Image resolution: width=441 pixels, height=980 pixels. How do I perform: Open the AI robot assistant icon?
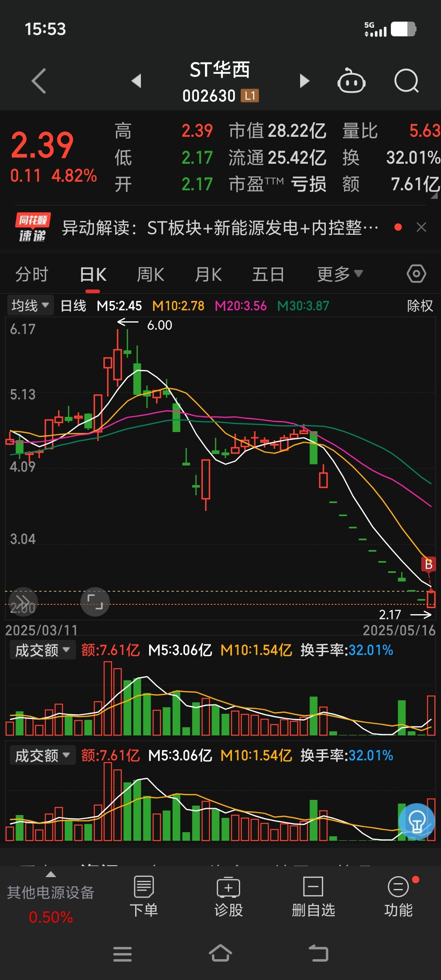351,80
